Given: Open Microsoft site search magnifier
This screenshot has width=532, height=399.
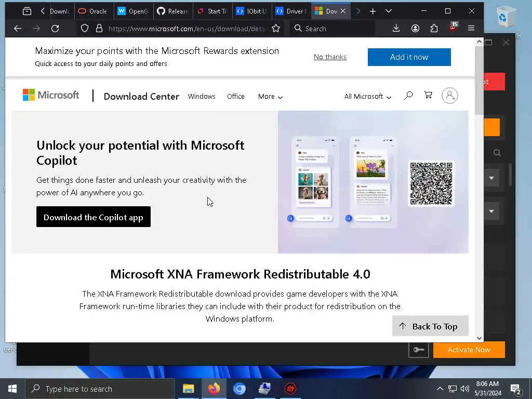Looking at the screenshot, I should pyautogui.click(x=408, y=96).
